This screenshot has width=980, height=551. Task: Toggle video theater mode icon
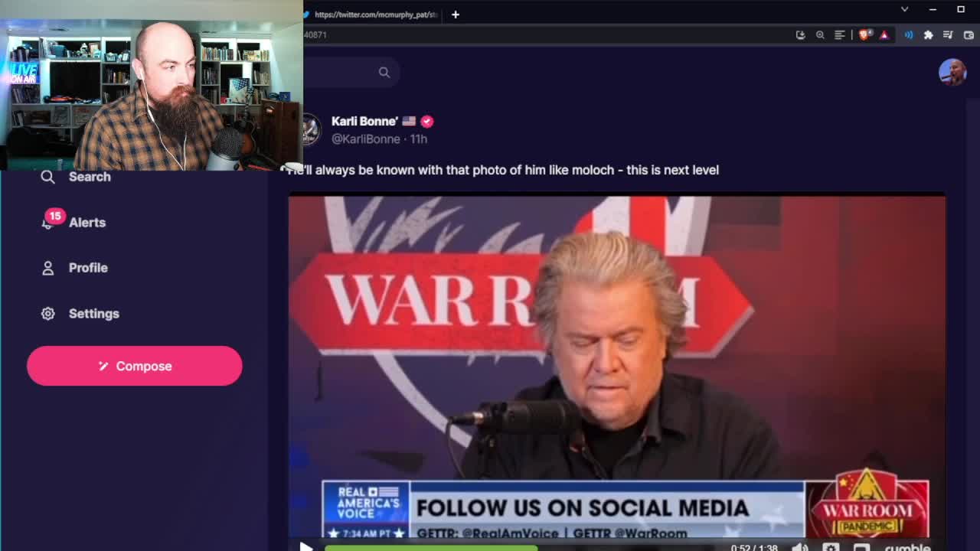[x=862, y=547]
